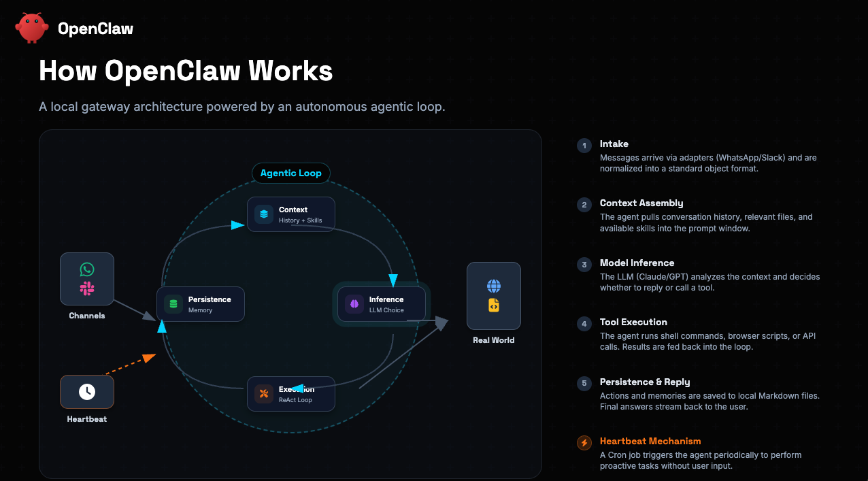This screenshot has height=481, width=868.
Task: Select the Inference LLM Choice node card
Action: (x=382, y=304)
